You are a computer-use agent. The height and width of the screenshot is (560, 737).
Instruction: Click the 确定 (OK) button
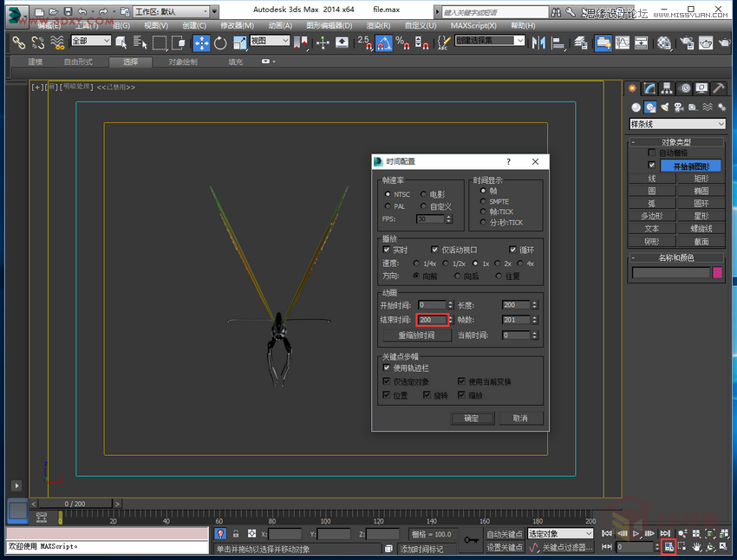pos(471,418)
